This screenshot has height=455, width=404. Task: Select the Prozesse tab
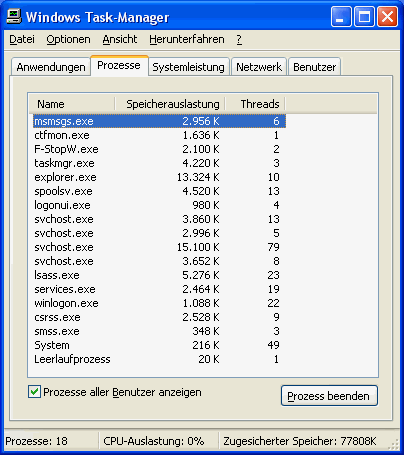click(x=119, y=65)
